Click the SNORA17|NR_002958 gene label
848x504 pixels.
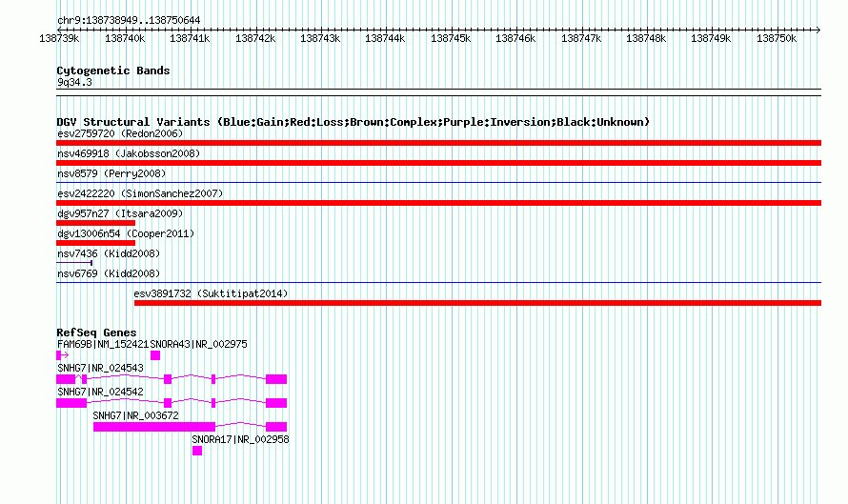click(x=241, y=439)
